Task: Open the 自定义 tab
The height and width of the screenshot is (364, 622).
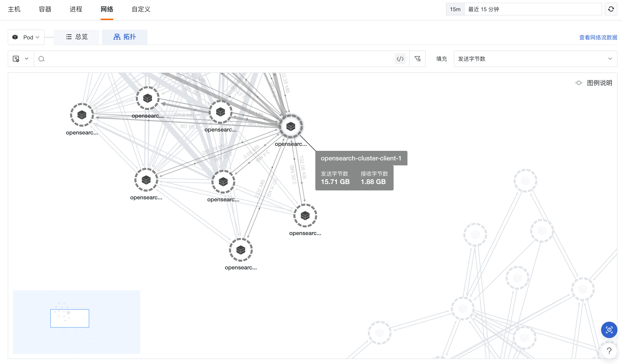Action: tap(141, 9)
